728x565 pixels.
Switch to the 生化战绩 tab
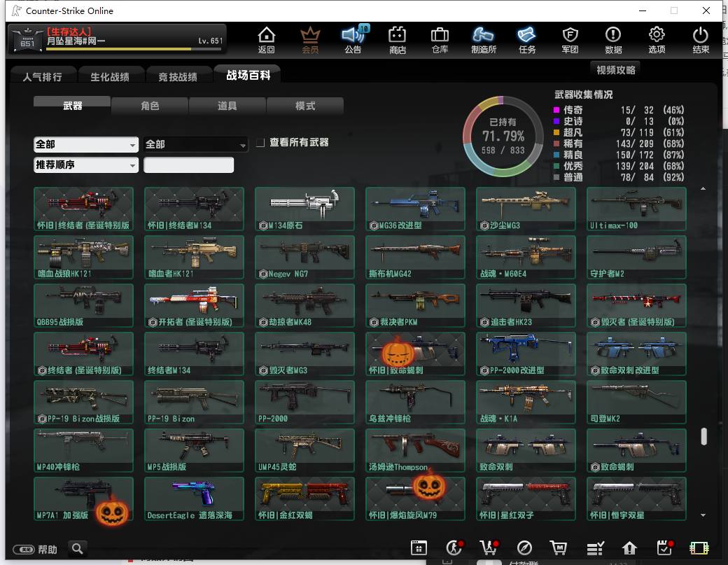(110, 76)
